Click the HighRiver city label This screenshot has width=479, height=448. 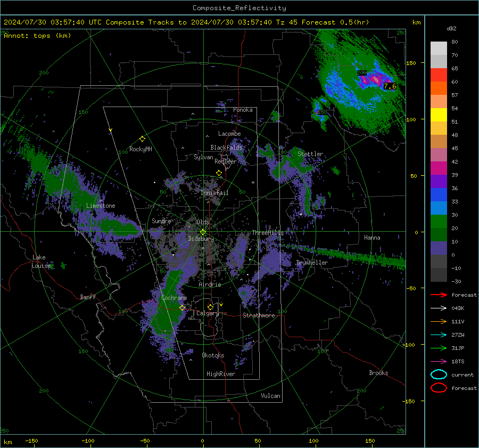tap(221, 374)
